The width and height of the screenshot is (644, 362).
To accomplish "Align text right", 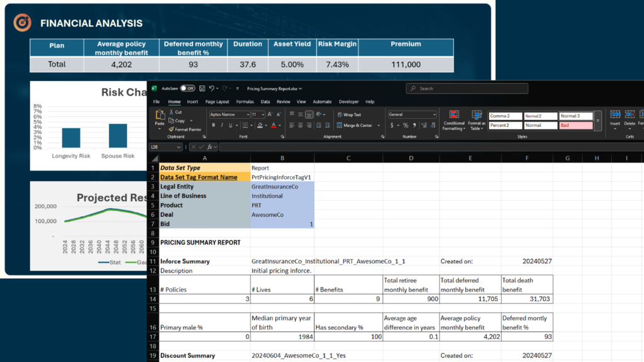I will click(309, 125).
